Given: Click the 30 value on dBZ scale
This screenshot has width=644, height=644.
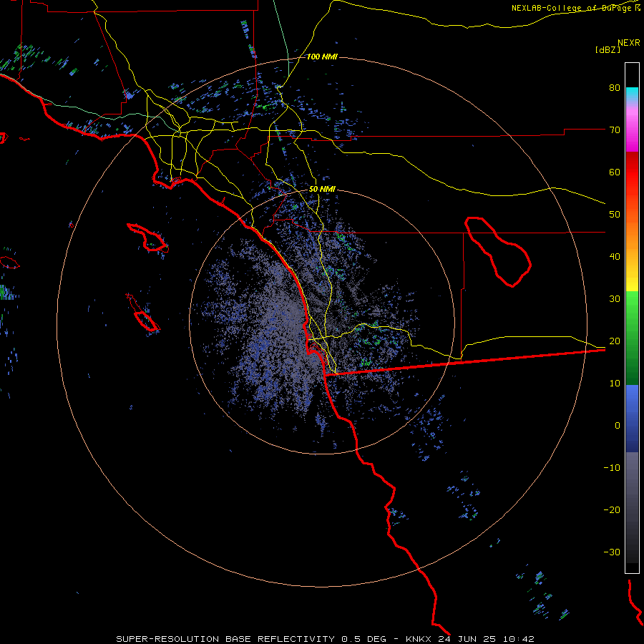Looking at the screenshot, I should click(x=615, y=299).
